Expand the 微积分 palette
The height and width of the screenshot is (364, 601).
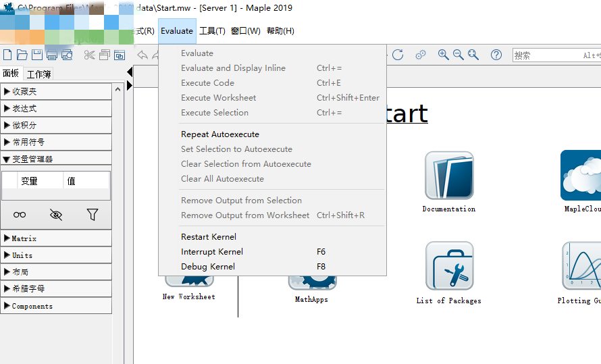pyautogui.click(x=56, y=126)
